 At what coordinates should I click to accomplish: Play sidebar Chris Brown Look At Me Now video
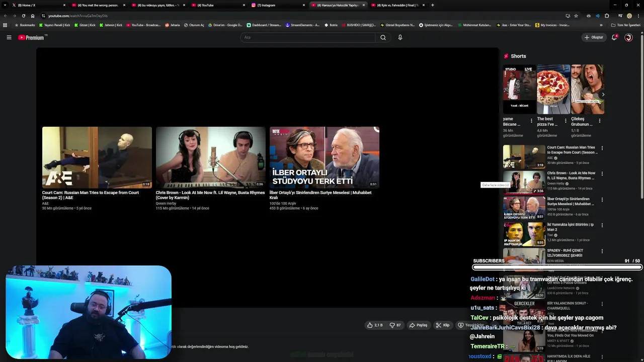[x=524, y=183]
